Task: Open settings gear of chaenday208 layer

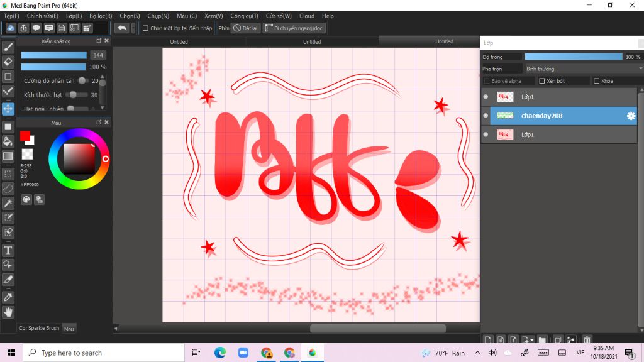Action: tap(631, 116)
